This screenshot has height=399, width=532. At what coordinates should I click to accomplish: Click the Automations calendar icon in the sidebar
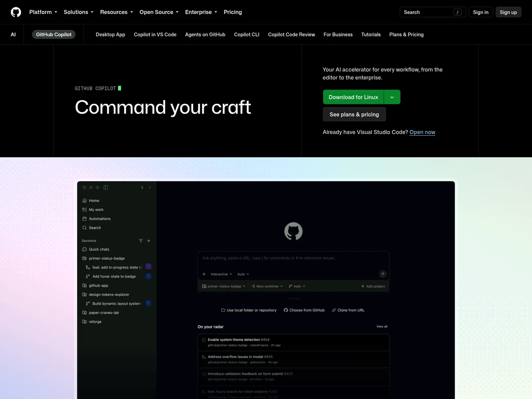(84, 219)
